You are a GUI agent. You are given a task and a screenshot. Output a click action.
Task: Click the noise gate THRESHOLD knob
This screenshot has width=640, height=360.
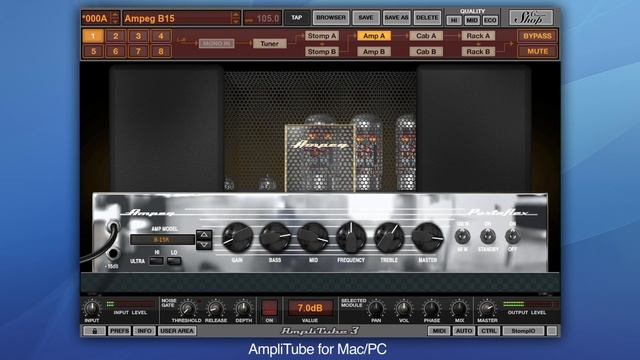click(x=187, y=309)
